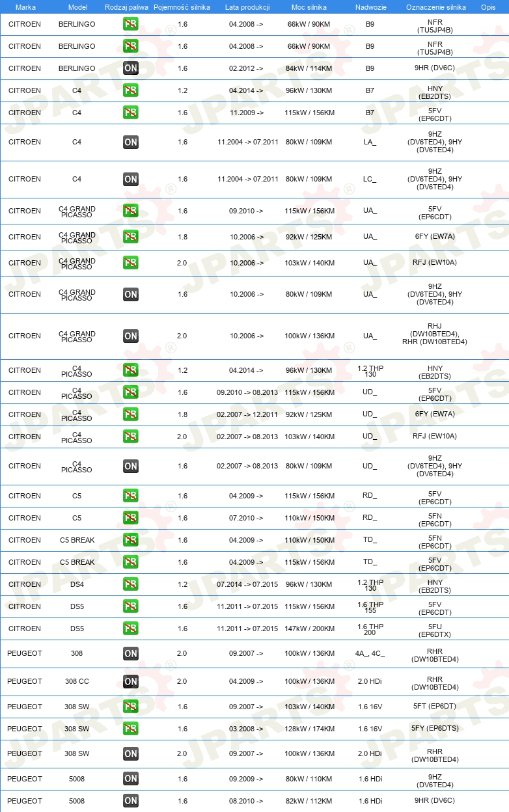
Task: Click the '02.2007 -> 12.2011' production years cell
Action: pyautogui.click(x=247, y=414)
